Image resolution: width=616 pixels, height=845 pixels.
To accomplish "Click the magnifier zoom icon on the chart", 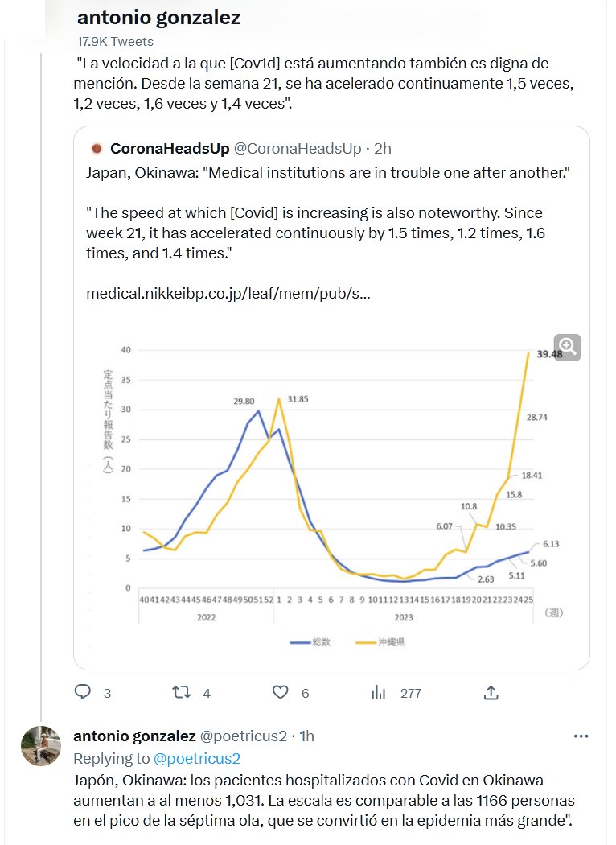I will point(567,346).
